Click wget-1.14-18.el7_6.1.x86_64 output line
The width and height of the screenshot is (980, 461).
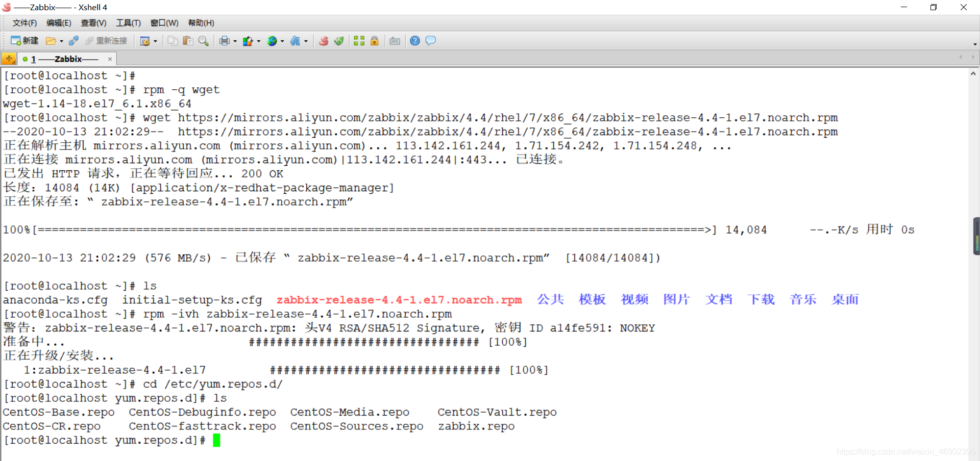[97, 104]
